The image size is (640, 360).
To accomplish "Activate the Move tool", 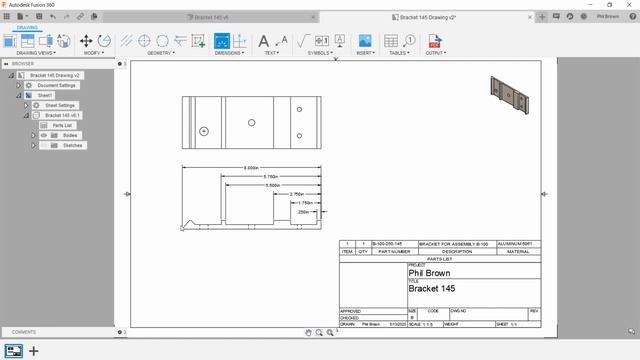I will tap(86, 41).
